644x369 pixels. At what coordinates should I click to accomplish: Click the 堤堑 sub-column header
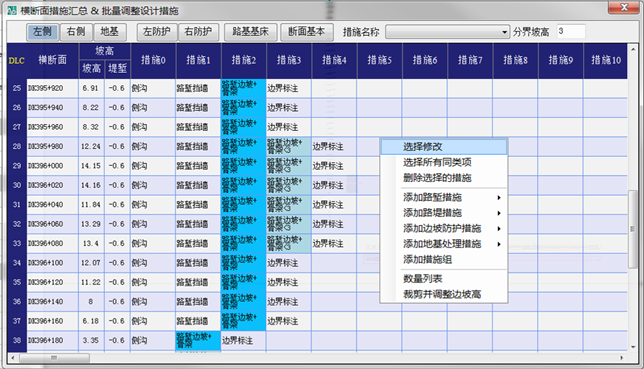[117, 69]
